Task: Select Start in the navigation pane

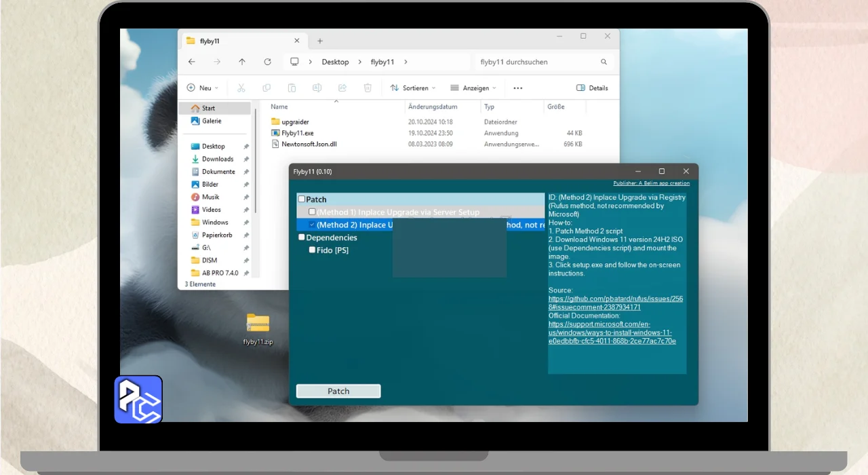Action: (216, 108)
